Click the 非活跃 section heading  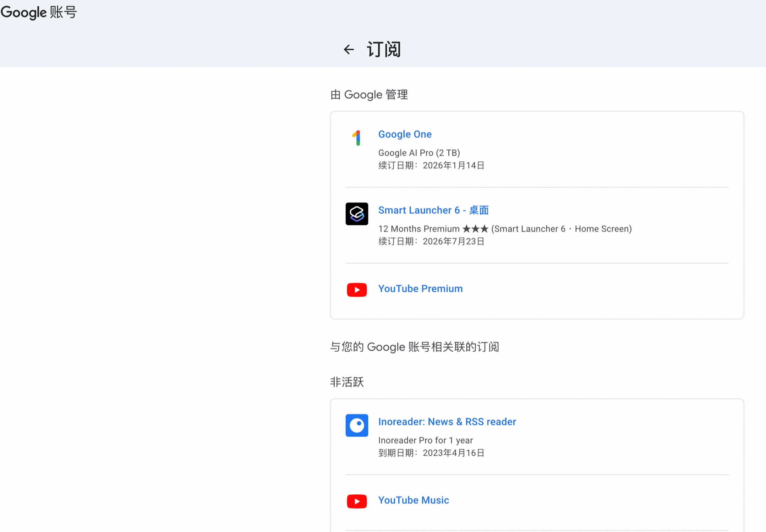pyautogui.click(x=347, y=382)
